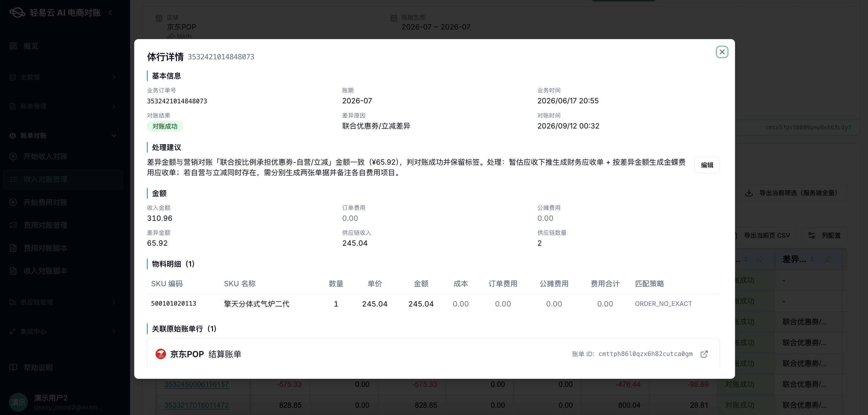
Task: Open 列配置 column settings
Action: 824,235
